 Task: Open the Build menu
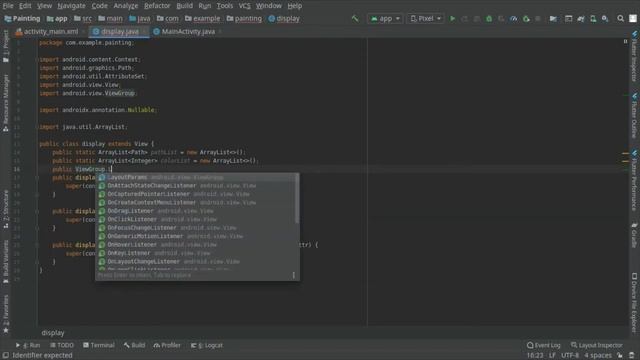184,6
